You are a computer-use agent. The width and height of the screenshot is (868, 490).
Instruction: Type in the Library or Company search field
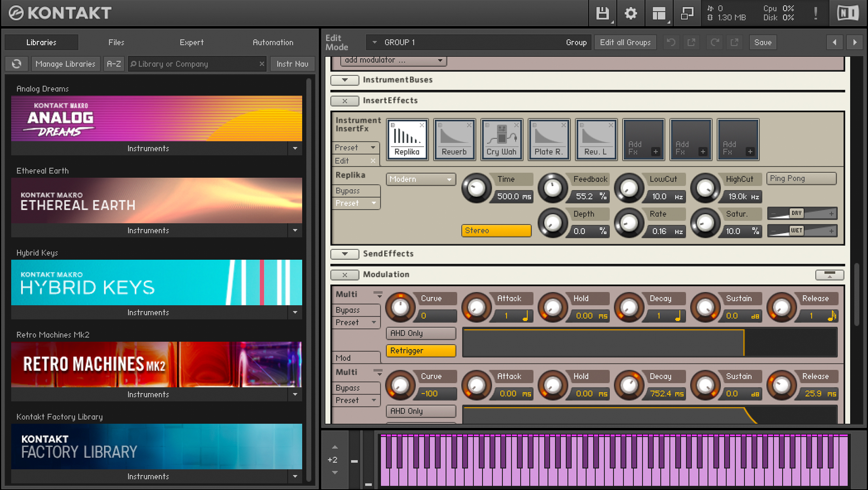click(194, 64)
